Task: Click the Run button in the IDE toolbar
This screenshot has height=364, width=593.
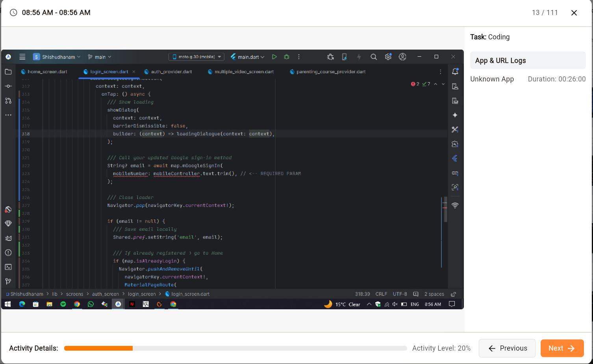Action: pos(274,57)
